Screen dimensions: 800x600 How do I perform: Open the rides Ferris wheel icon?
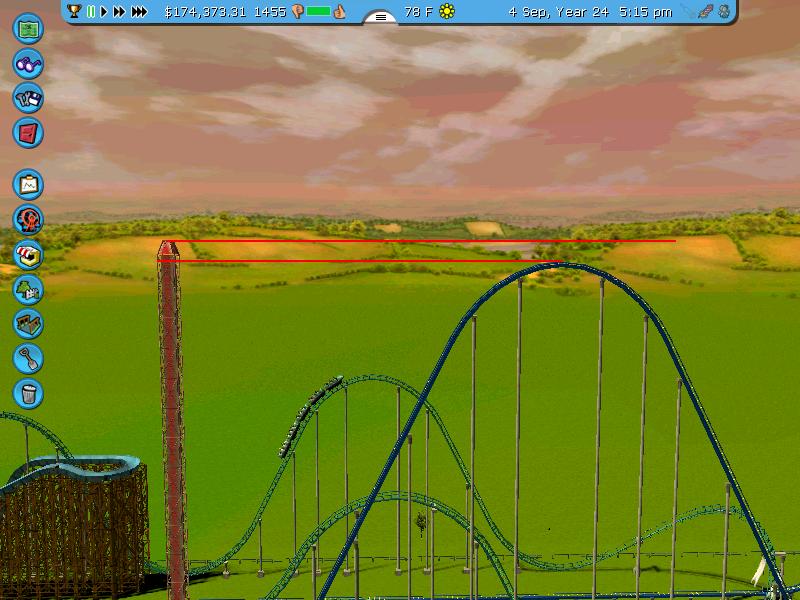pyautogui.click(x=28, y=220)
